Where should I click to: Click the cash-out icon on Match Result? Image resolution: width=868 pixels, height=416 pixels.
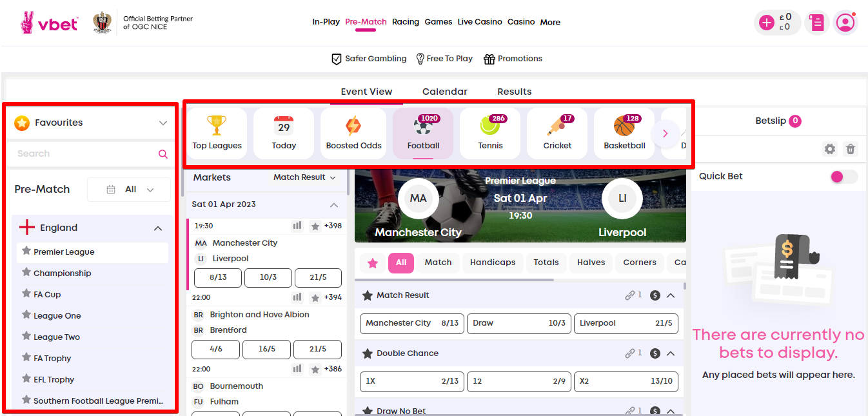click(x=655, y=295)
